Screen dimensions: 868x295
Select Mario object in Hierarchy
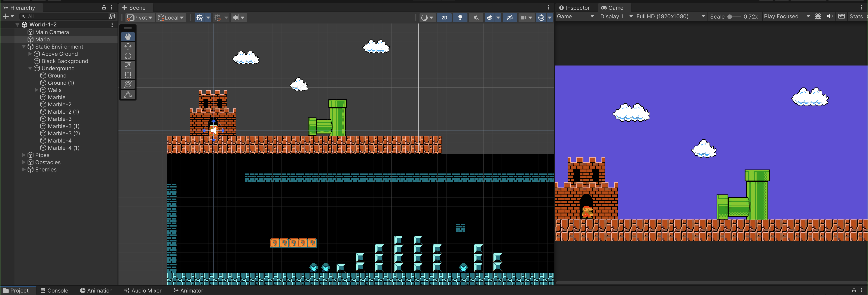click(42, 39)
